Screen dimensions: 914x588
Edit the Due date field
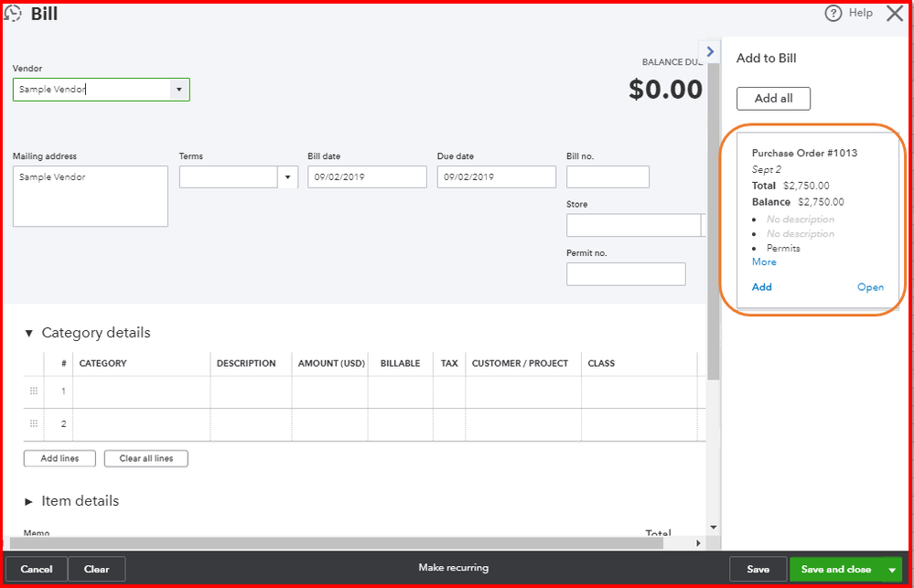tap(497, 177)
